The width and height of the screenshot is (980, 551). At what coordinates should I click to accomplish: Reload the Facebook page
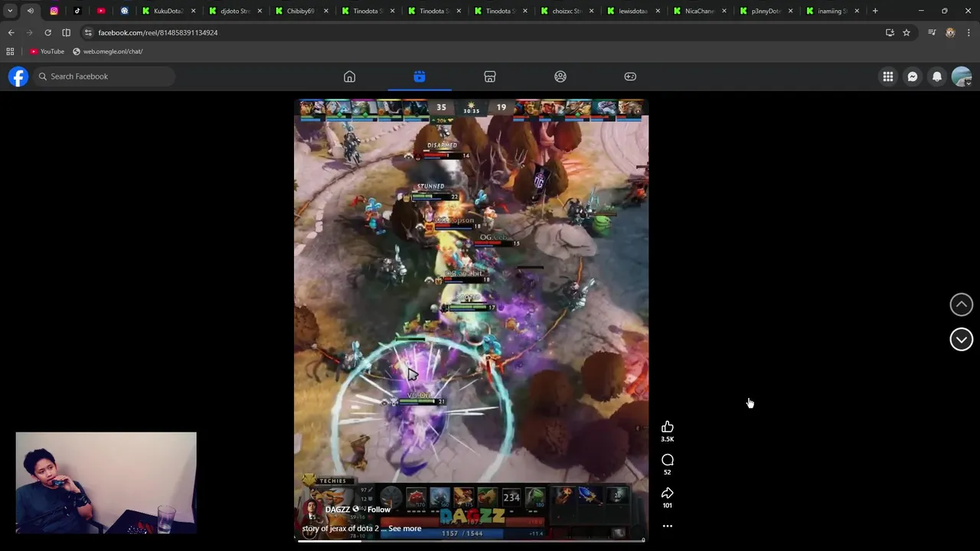click(x=47, y=33)
